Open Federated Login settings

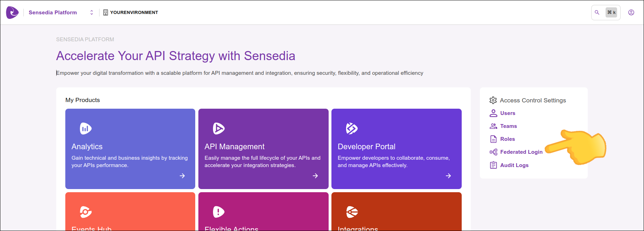(x=521, y=152)
